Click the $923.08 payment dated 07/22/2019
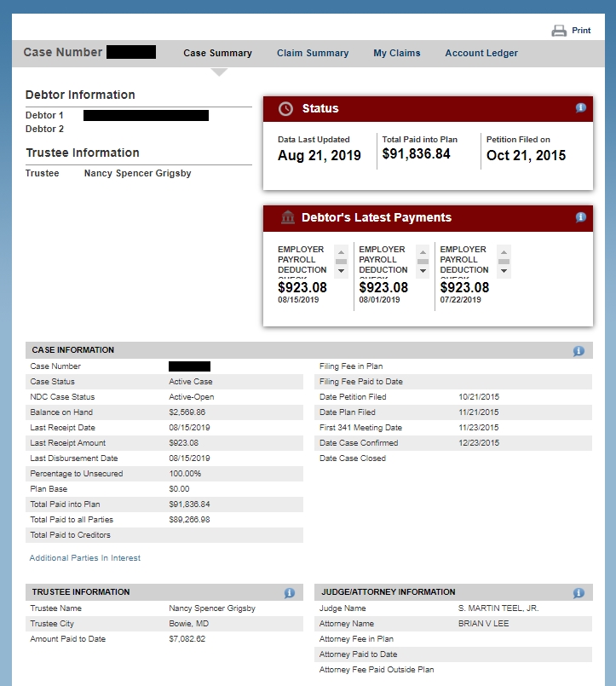 tap(464, 287)
